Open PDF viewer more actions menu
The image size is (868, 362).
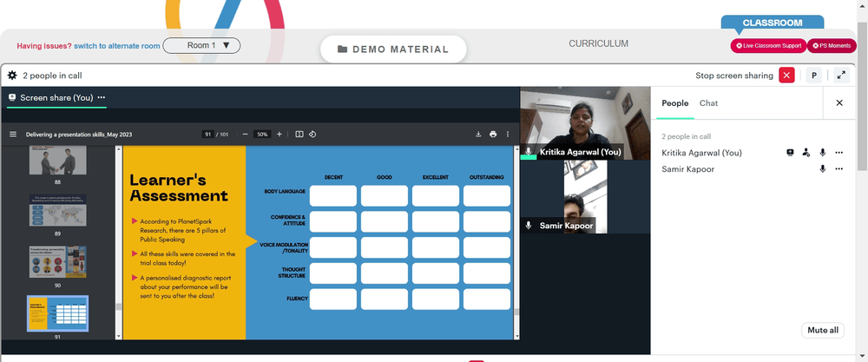pyautogui.click(x=508, y=134)
